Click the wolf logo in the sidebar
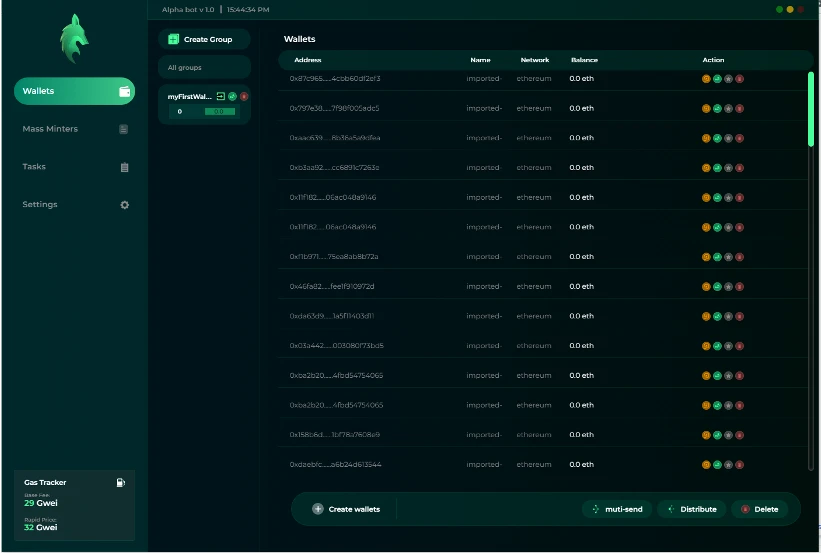The height and width of the screenshot is (554, 822). coord(74,39)
